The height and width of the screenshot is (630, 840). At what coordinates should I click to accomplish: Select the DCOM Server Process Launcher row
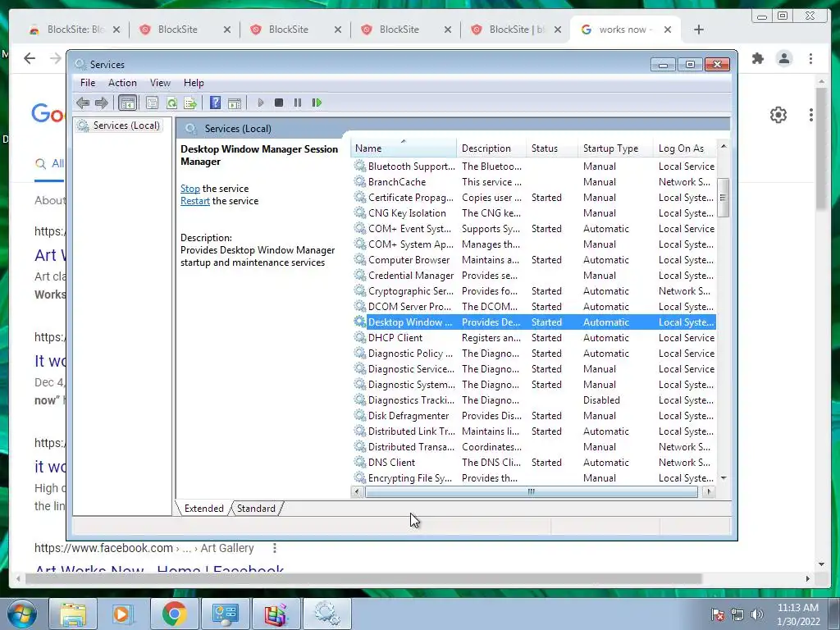click(x=534, y=307)
